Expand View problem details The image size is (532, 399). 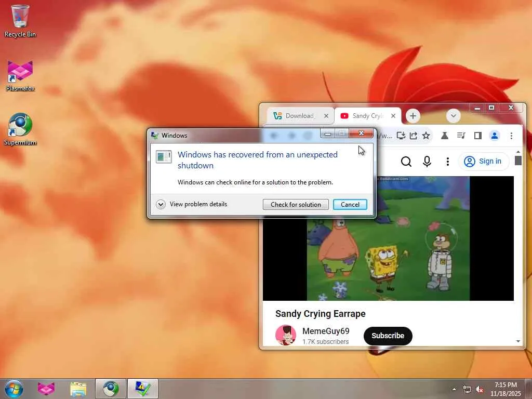tap(192, 204)
